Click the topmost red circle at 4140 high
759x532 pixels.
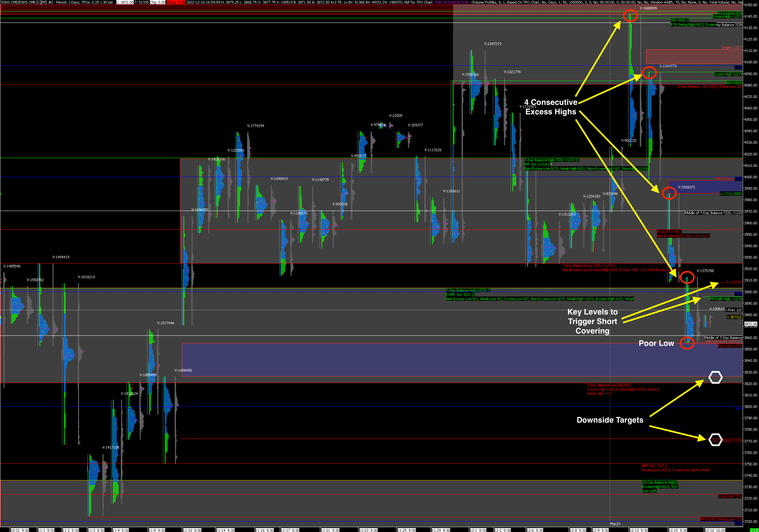(x=630, y=16)
